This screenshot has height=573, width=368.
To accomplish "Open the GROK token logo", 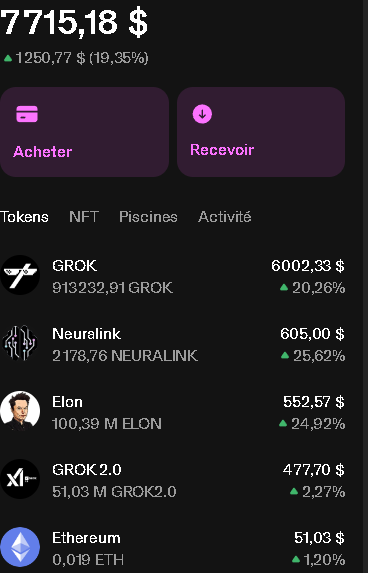I will pyautogui.click(x=20, y=275).
